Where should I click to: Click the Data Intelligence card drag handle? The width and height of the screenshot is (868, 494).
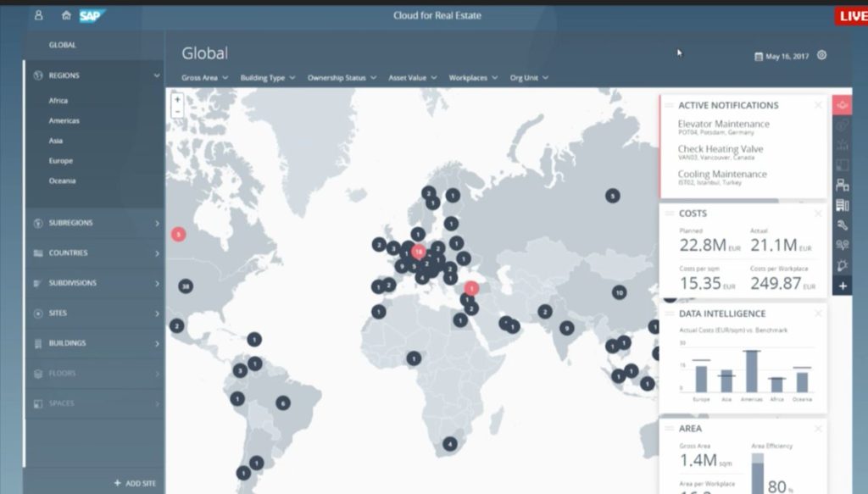[669, 314]
